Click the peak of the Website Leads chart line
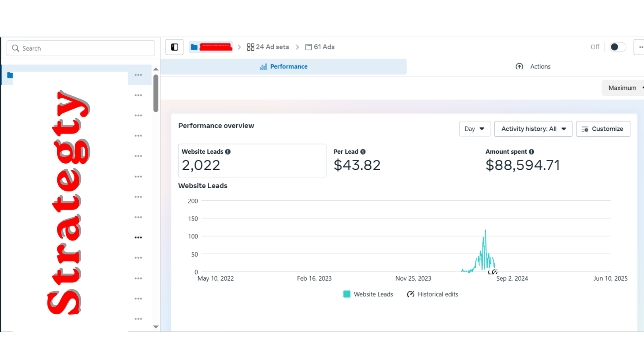 tap(485, 230)
